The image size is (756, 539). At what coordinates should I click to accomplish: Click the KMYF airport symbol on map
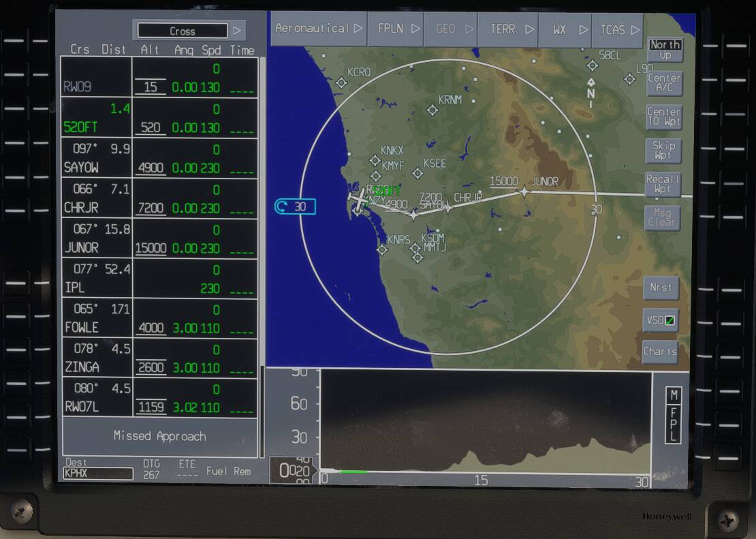[x=376, y=176]
